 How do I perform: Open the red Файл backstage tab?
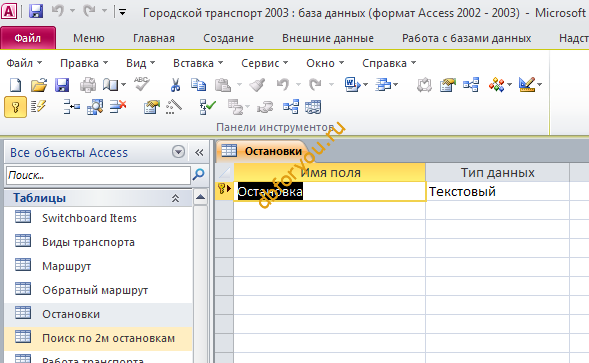(28, 38)
